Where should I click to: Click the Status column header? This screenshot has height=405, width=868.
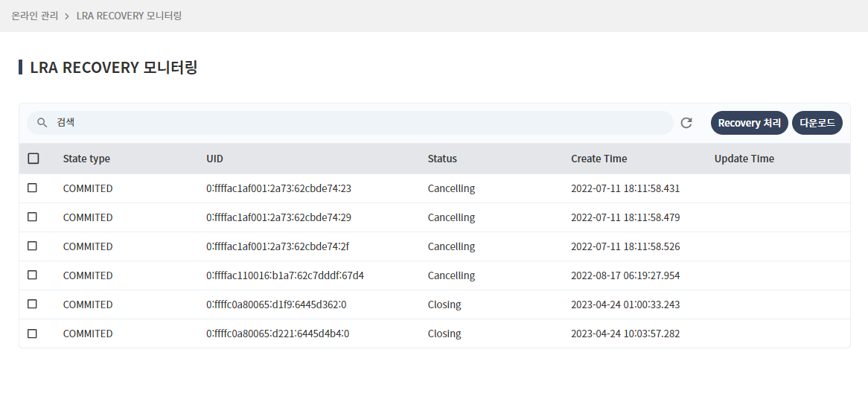tap(442, 159)
